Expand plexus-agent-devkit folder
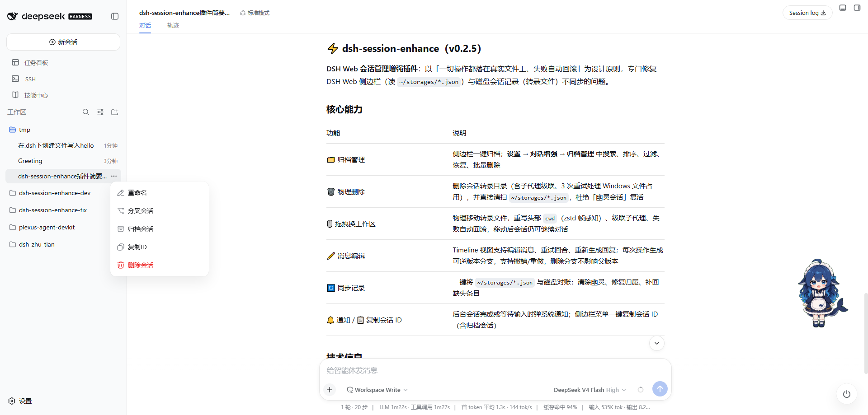This screenshot has width=868, height=415. point(47,227)
